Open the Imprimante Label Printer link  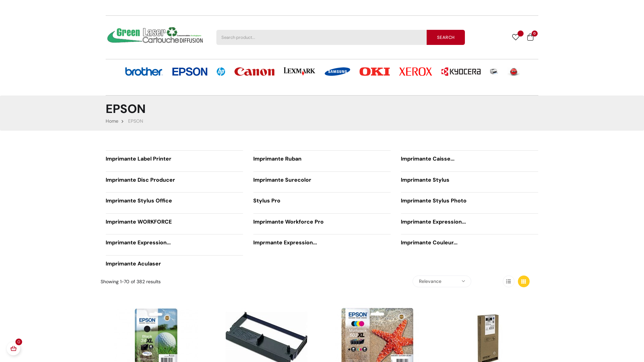pos(138,159)
